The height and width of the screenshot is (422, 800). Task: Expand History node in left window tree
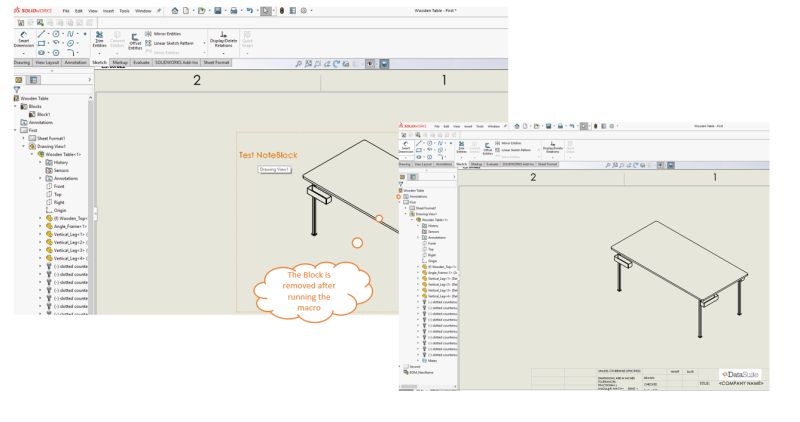[40, 162]
